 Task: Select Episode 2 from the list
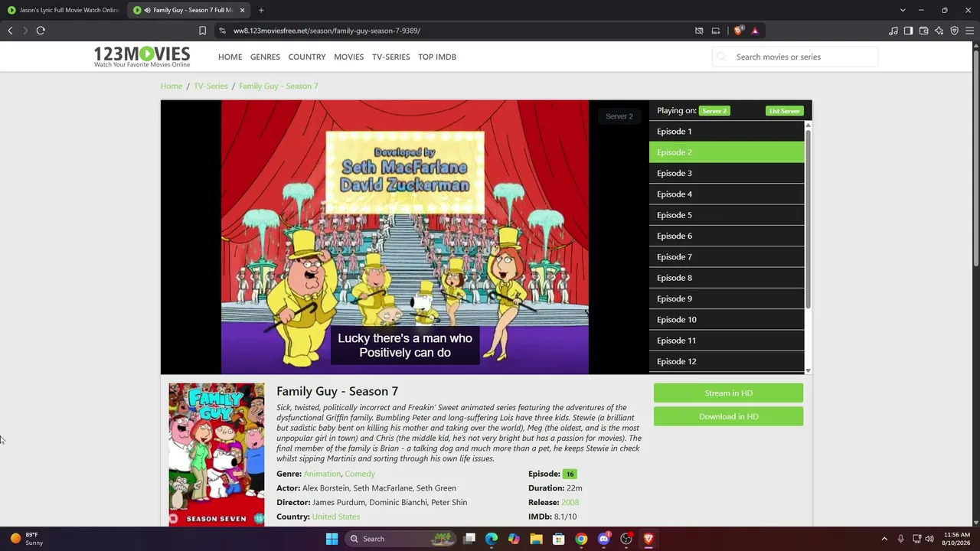tap(727, 152)
